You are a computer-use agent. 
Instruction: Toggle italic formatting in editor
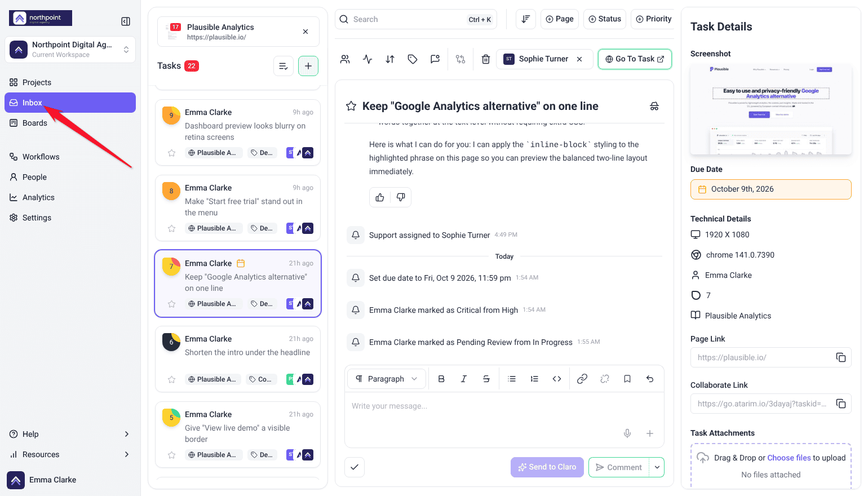[x=464, y=379]
